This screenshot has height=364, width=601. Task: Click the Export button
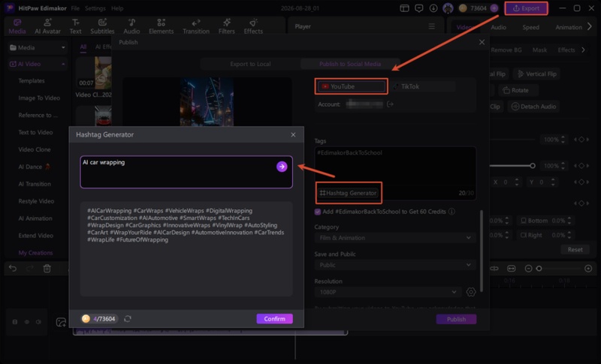pyautogui.click(x=526, y=8)
